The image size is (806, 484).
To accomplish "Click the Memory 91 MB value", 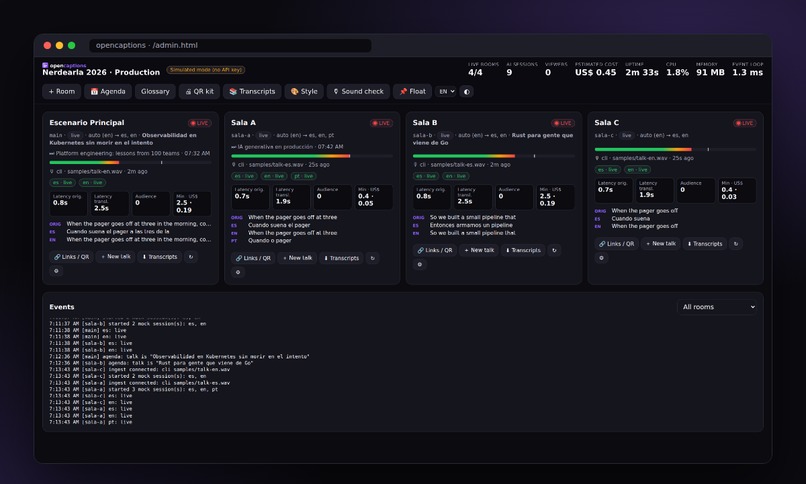I will pyautogui.click(x=710, y=72).
